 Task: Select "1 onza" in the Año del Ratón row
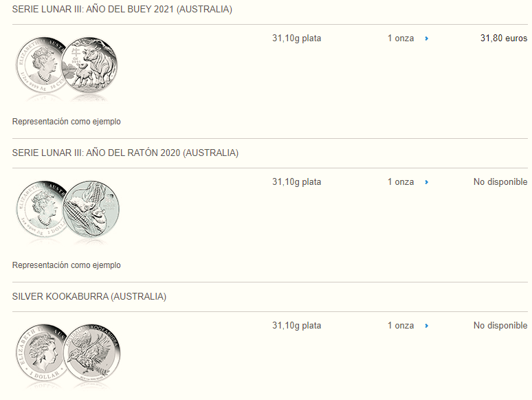(x=401, y=182)
